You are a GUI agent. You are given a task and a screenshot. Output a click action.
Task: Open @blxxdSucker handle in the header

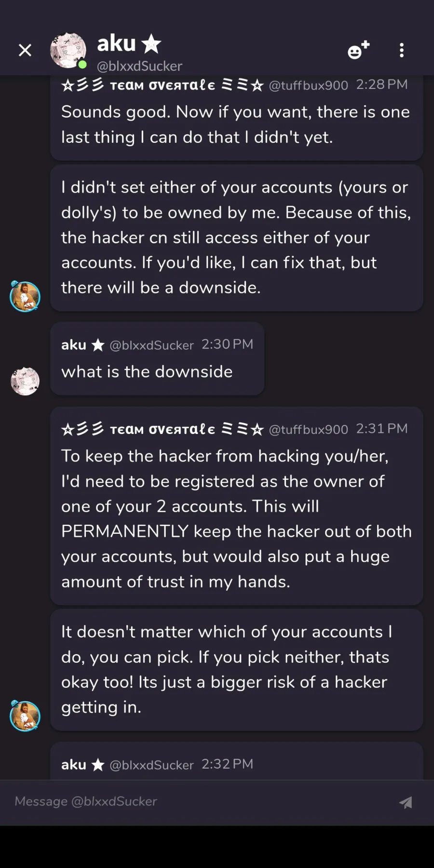(x=139, y=66)
